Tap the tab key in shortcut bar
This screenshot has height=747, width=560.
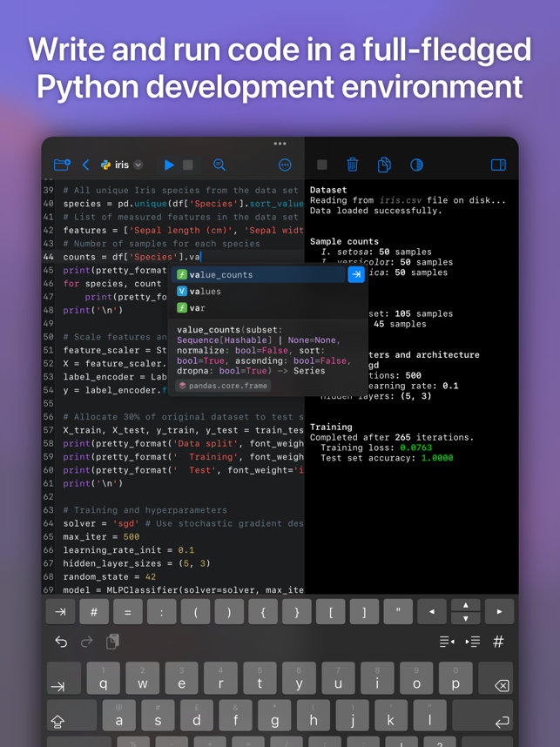60,612
